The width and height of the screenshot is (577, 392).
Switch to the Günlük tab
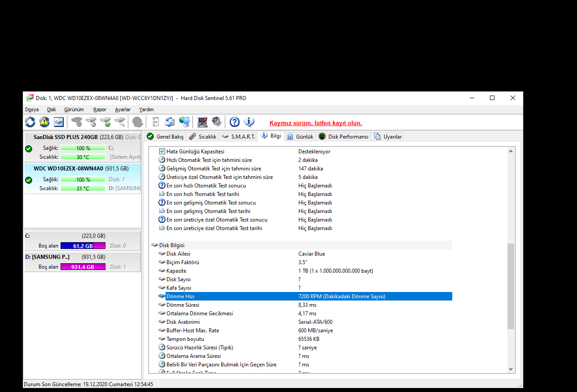[x=300, y=136]
